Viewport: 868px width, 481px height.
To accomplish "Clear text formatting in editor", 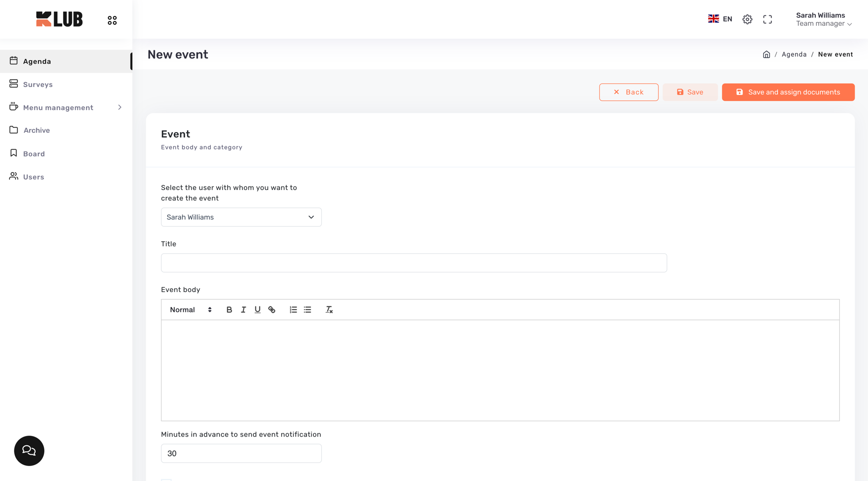I will (x=329, y=310).
